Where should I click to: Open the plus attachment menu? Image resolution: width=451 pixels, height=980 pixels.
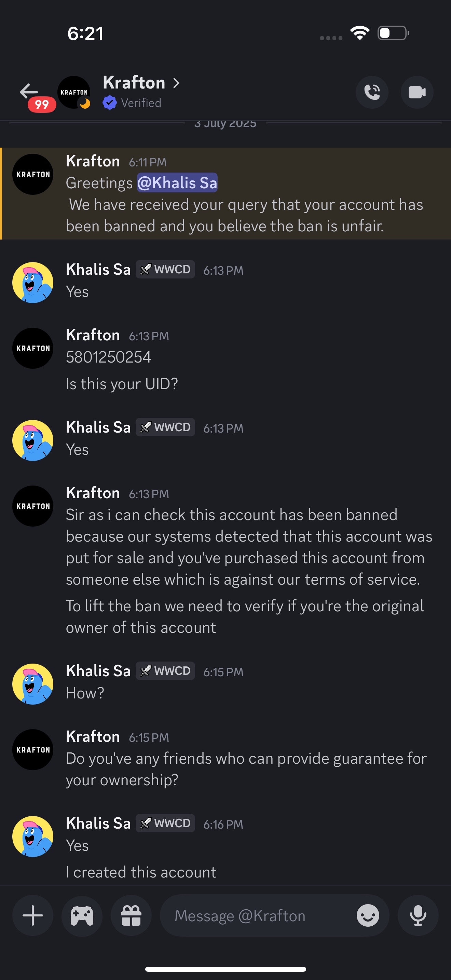click(33, 915)
